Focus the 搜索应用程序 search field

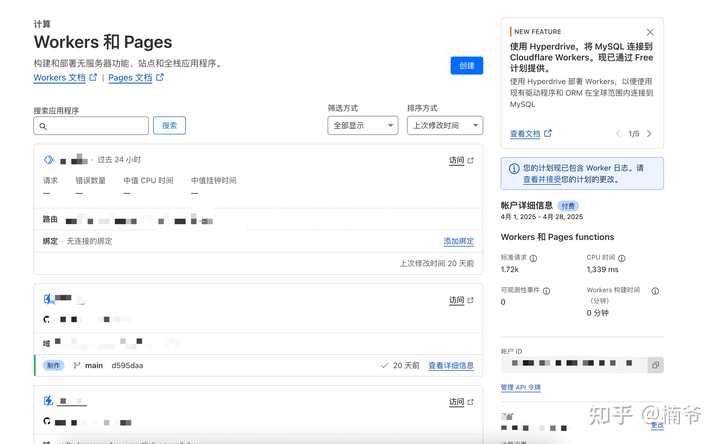click(91, 125)
